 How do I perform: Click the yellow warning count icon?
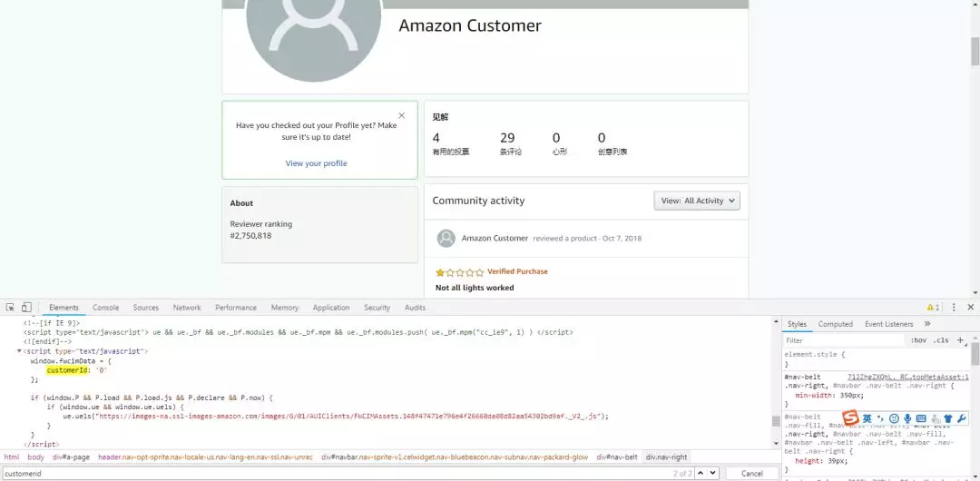point(932,308)
